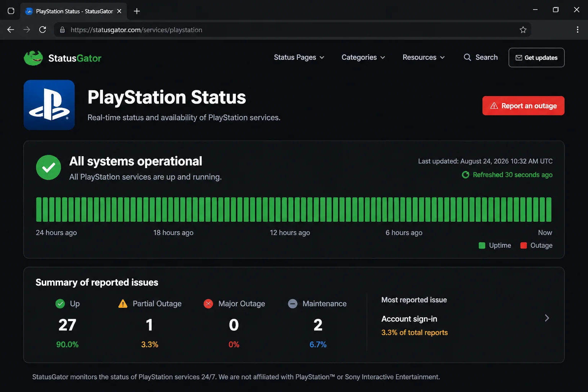588x392 pixels.
Task: Click the browser forward arrow
Action: (x=26, y=30)
